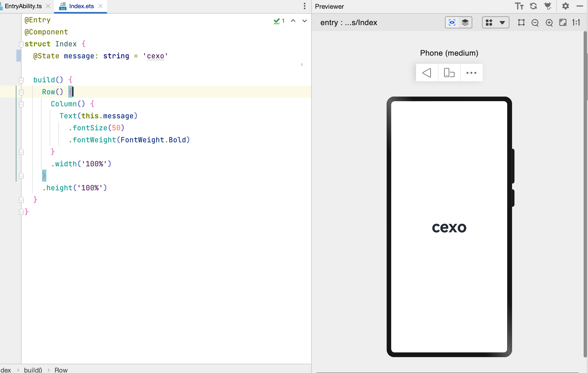Screen dimensions: 588x373
Task: Refresh the Previewer with reload icon
Action: click(x=533, y=6)
